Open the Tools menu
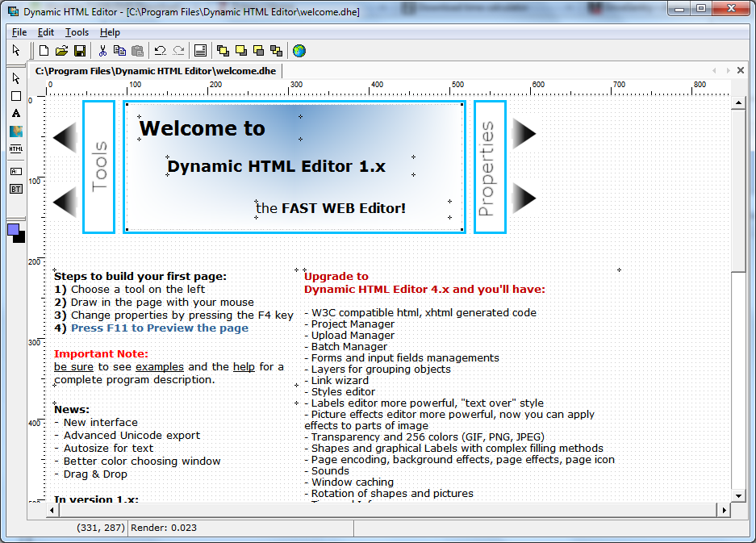 click(x=77, y=32)
